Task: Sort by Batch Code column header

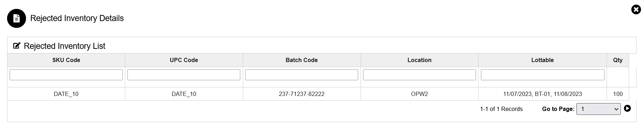Action: click(x=302, y=60)
